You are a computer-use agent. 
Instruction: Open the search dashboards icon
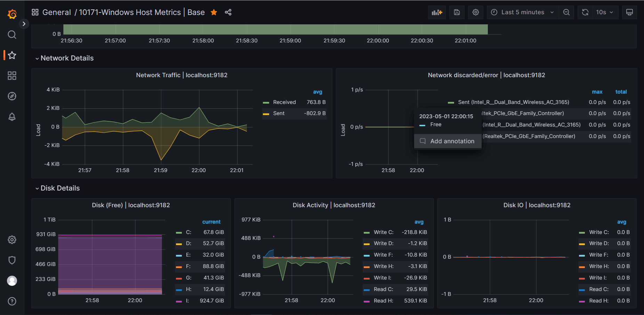click(x=12, y=35)
